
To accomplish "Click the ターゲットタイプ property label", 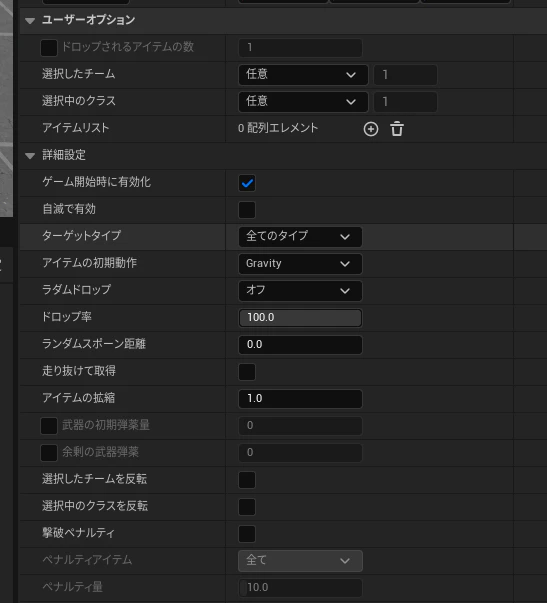I will point(82,235).
